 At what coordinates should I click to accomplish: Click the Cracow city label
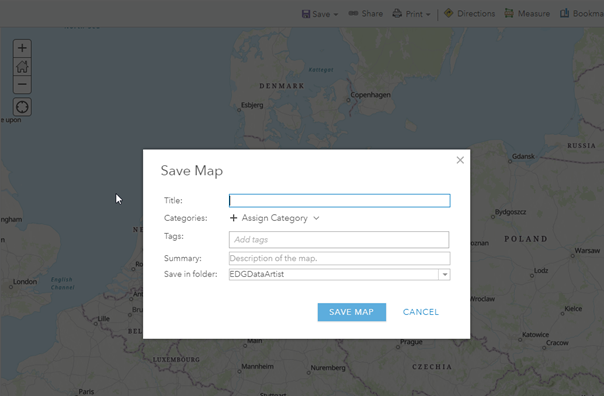tap(557, 343)
